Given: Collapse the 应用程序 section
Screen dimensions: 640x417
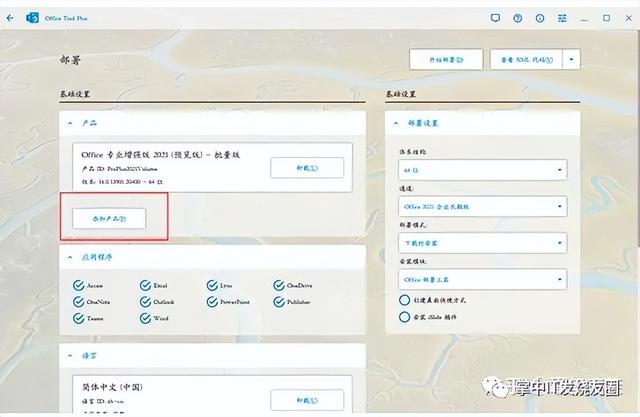Looking at the screenshot, I should coord(69,258).
